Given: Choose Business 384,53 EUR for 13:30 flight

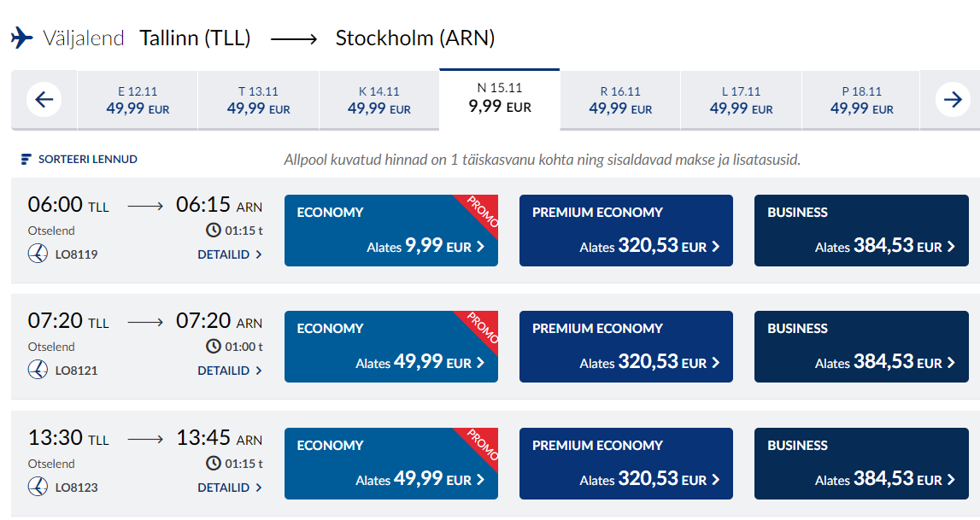Looking at the screenshot, I should [x=861, y=463].
